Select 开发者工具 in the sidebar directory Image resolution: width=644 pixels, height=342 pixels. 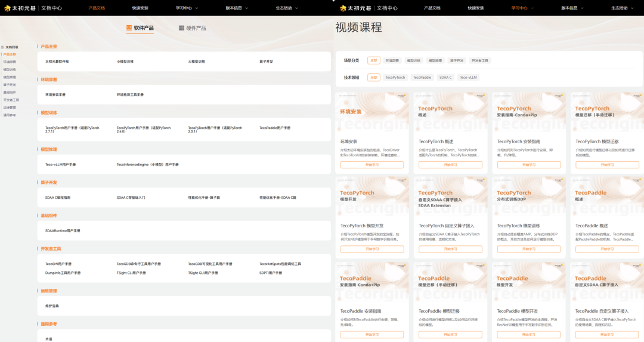coord(11,100)
